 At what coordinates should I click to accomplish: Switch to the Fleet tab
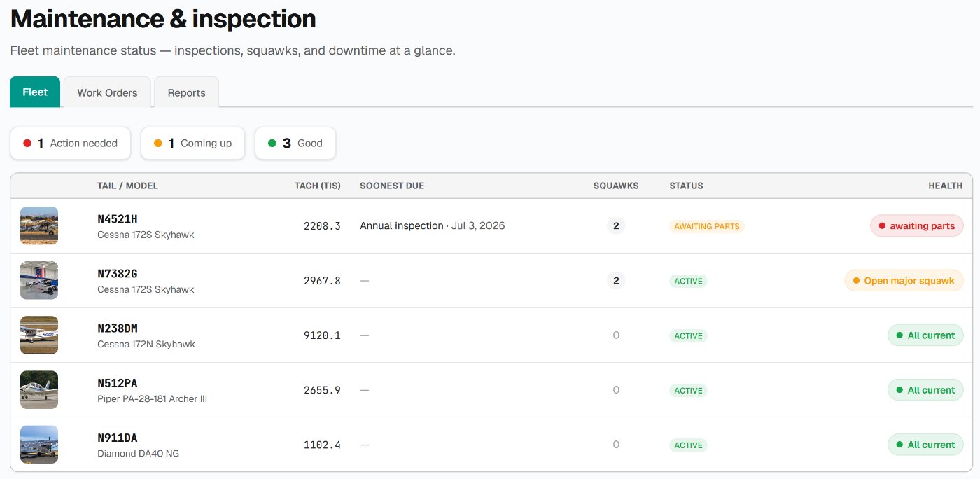pyautogui.click(x=35, y=92)
